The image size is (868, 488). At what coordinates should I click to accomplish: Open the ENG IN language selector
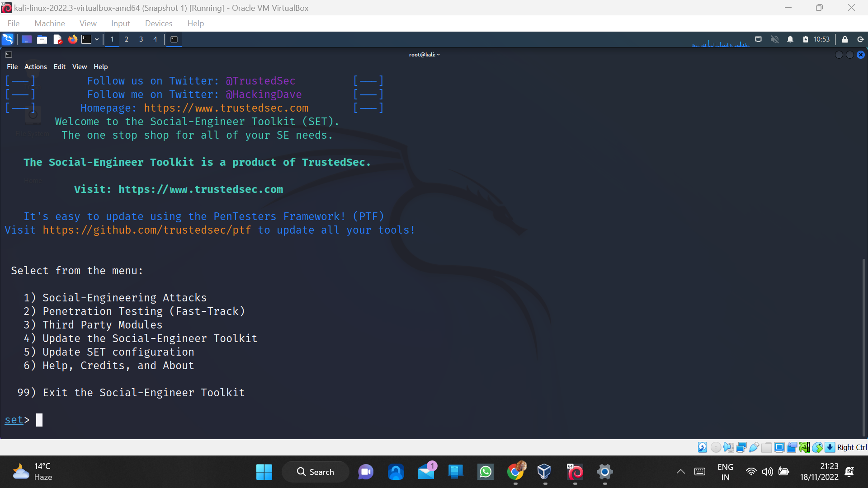pos(726,471)
